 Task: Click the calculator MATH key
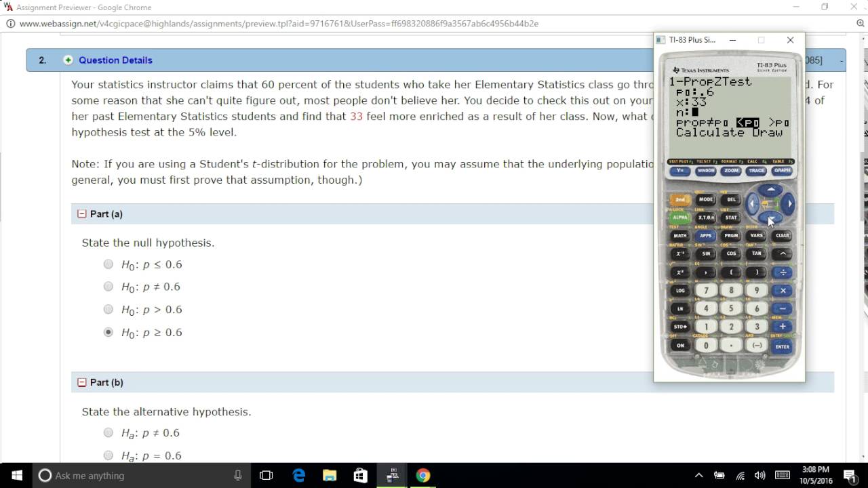(x=679, y=235)
